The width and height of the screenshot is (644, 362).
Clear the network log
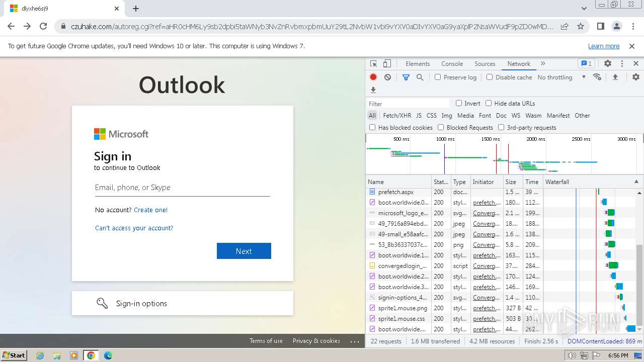coord(387,77)
